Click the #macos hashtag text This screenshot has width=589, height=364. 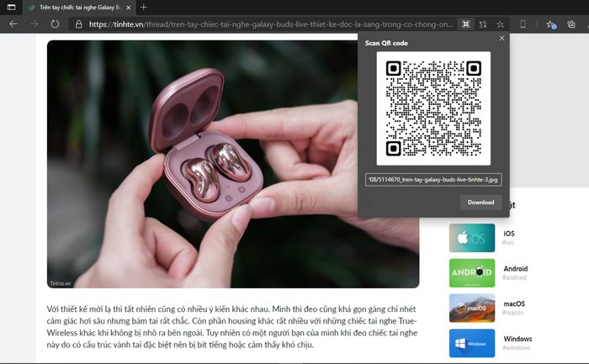(x=512, y=313)
